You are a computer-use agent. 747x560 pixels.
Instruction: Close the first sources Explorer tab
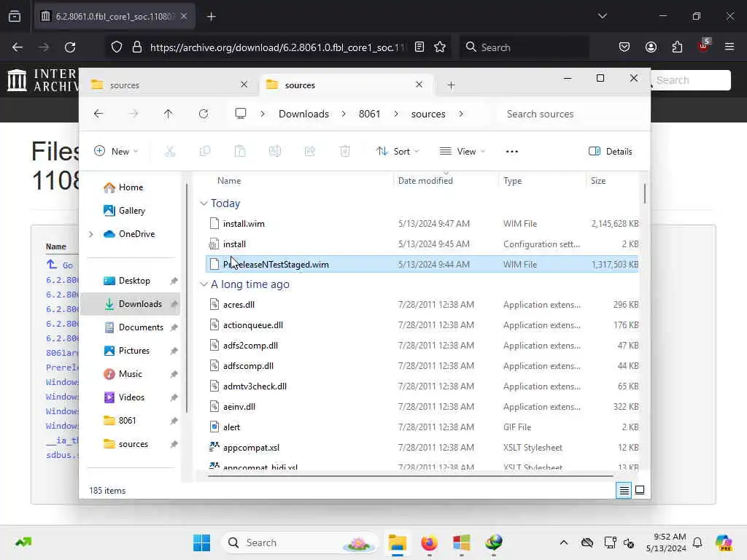[244, 85]
